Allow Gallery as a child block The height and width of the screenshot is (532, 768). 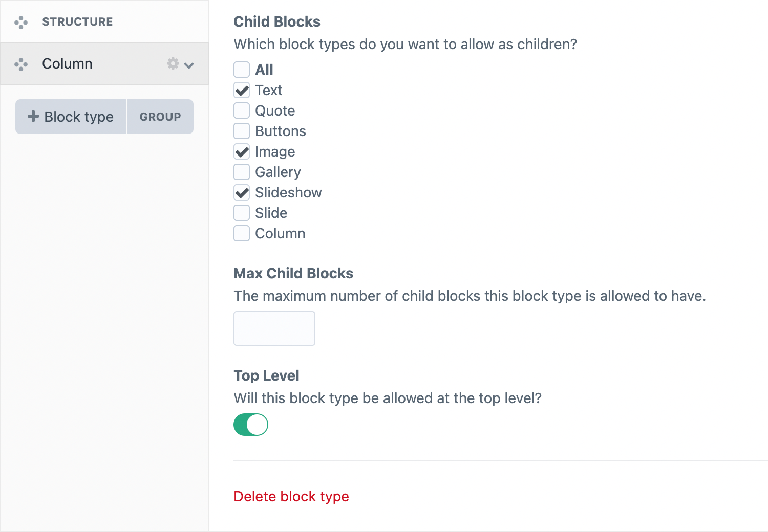click(242, 172)
